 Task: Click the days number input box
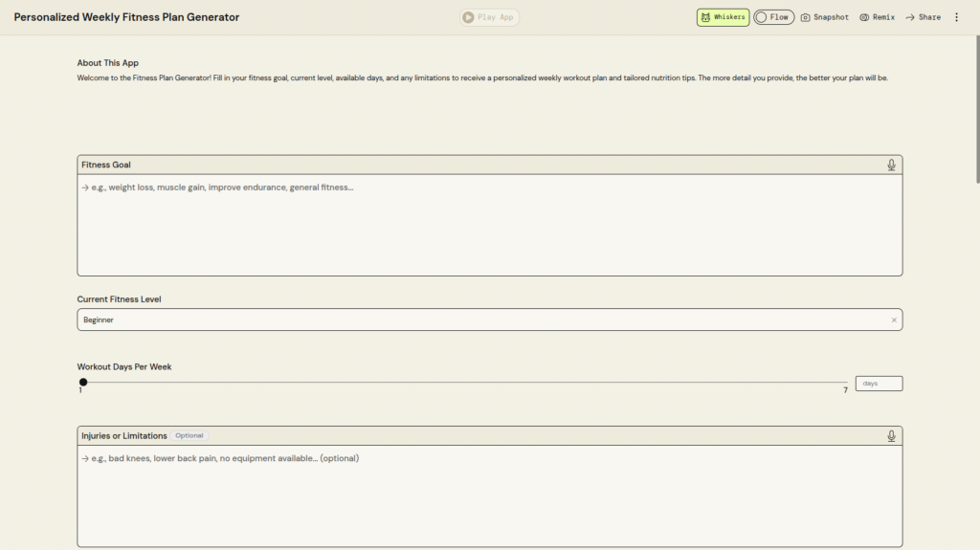point(878,384)
